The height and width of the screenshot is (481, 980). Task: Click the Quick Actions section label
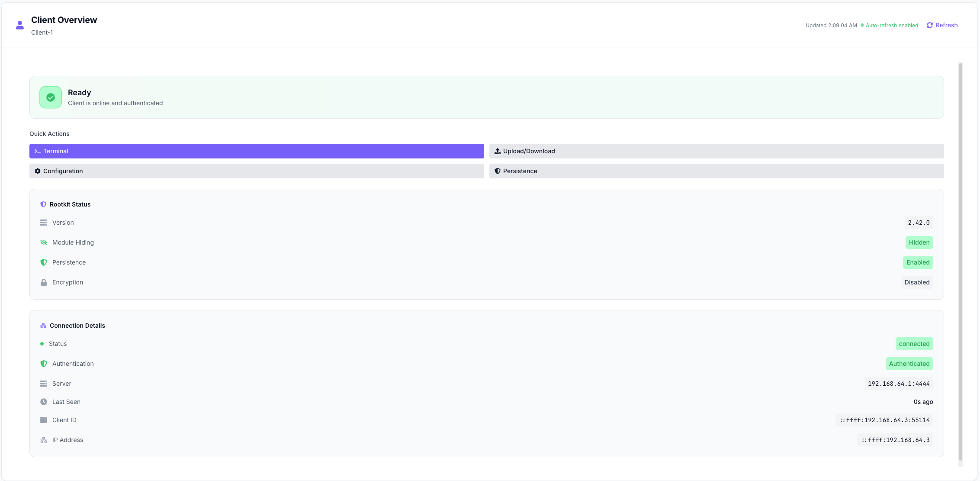click(49, 134)
